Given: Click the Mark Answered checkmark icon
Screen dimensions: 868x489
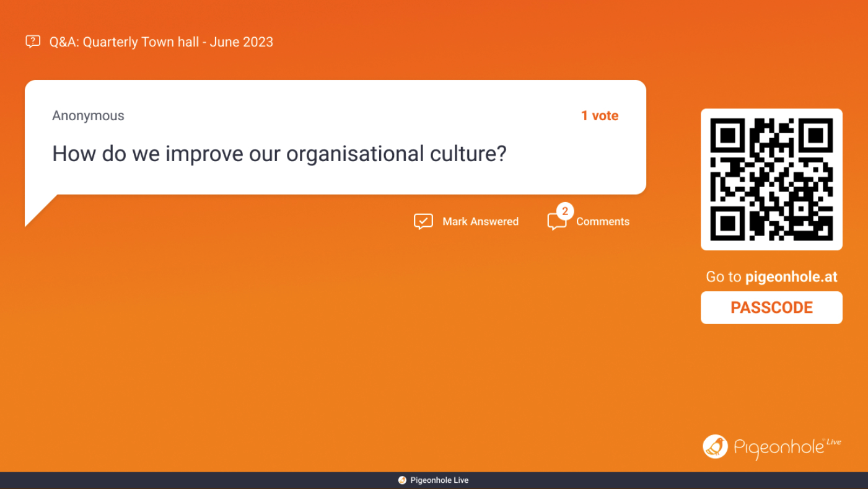Looking at the screenshot, I should [423, 221].
